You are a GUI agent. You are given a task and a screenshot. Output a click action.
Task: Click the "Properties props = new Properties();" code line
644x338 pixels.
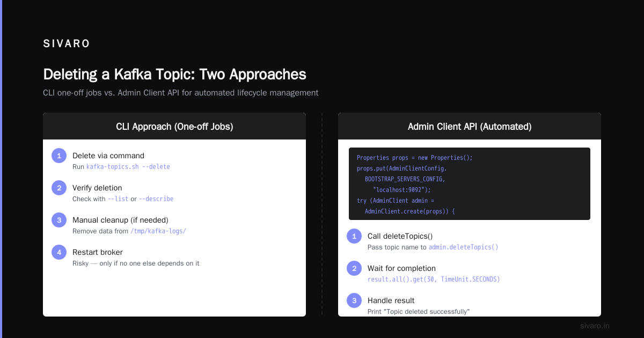click(x=415, y=158)
